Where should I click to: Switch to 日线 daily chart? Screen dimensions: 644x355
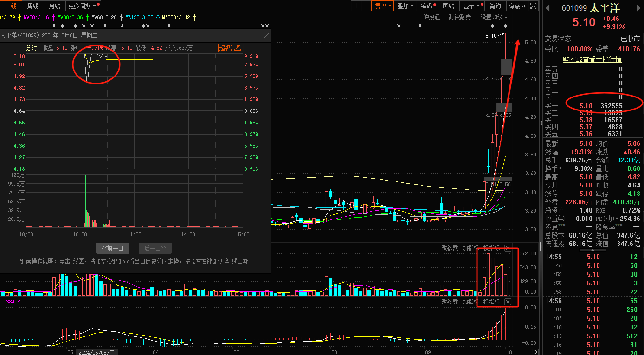[11, 6]
